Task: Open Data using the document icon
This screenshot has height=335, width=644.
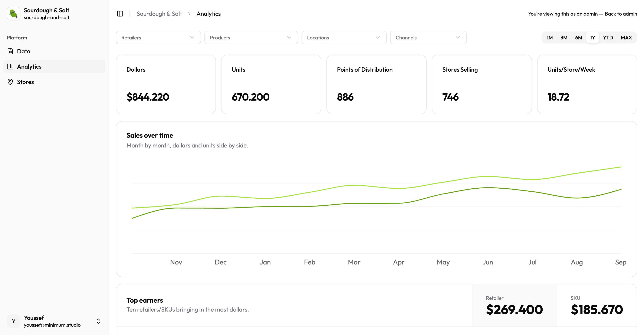Action: point(10,51)
